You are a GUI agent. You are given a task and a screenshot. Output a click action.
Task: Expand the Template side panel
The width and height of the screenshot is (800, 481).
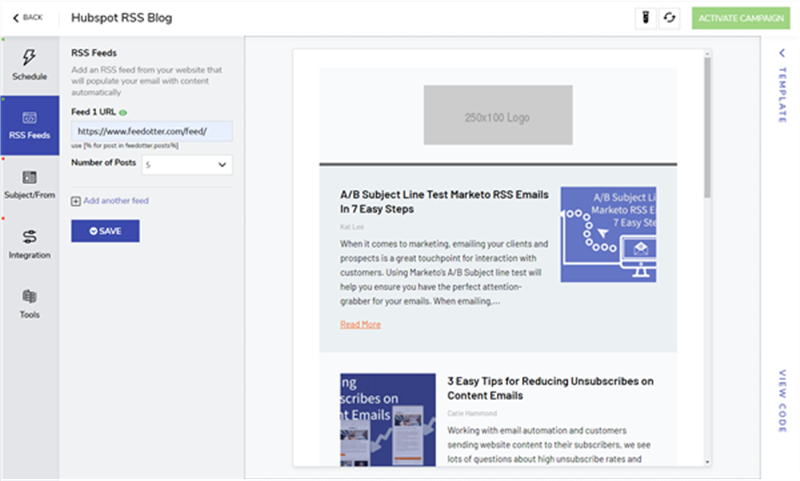tap(782, 87)
